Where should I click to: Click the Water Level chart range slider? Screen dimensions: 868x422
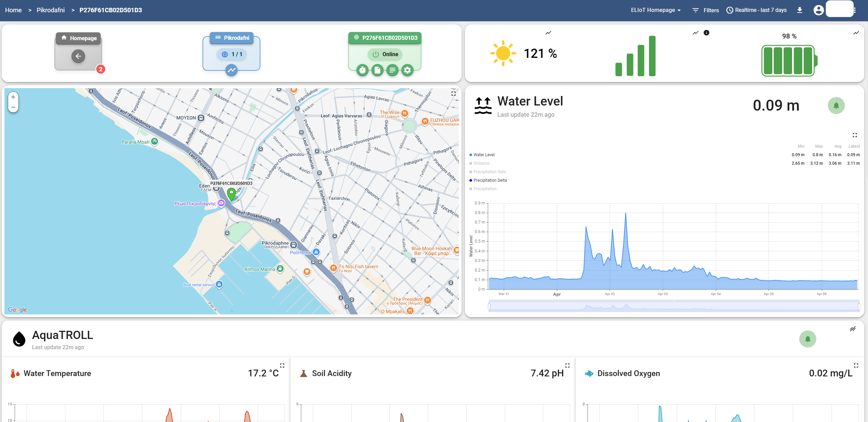[674, 307]
